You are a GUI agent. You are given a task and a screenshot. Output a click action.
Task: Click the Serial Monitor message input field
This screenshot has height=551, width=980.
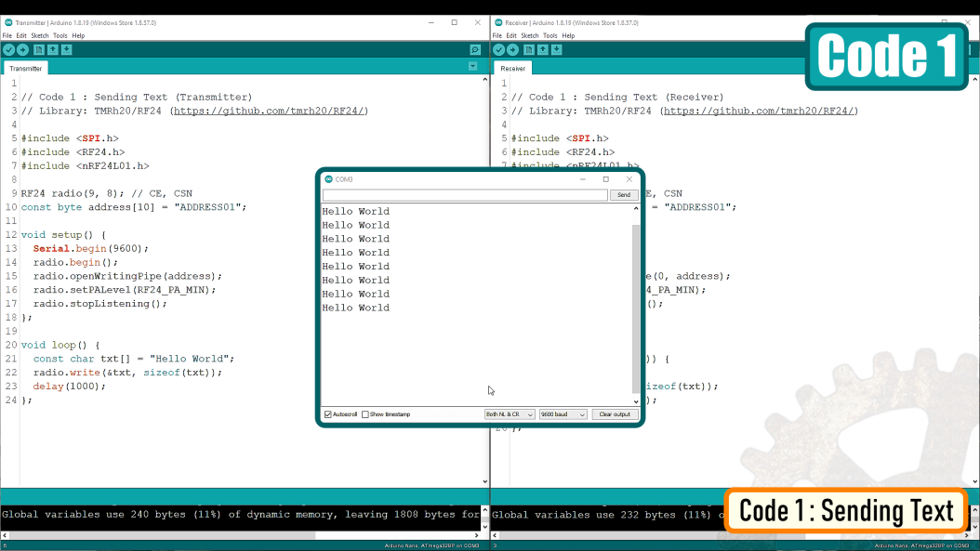coord(465,195)
